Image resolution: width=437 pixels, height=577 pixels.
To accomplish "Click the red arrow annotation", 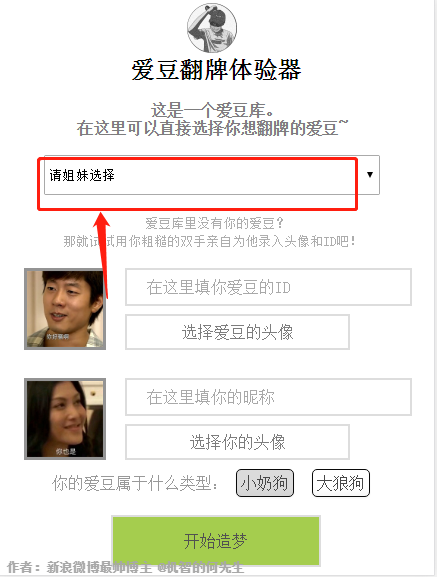I will (103, 255).
